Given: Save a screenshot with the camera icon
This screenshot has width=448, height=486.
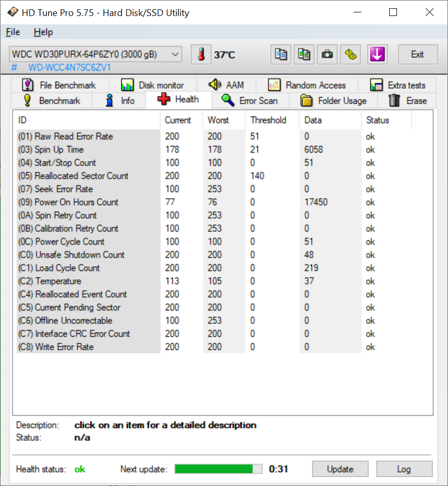Looking at the screenshot, I should pyautogui.click(x=327, y=55).
